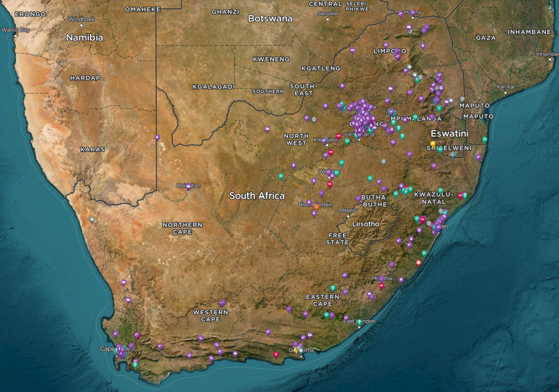The height and width of the screenshot is (392, 559).
Task: Select the Eswatini label
Action: [x=450, y=133]
